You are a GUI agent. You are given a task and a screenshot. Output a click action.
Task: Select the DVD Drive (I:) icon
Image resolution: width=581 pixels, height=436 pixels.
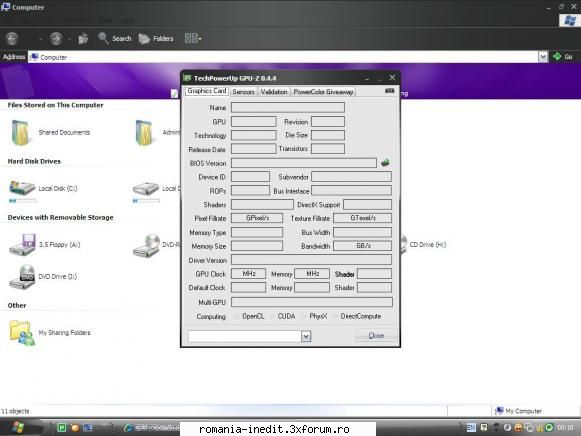(x=22, y=276)
